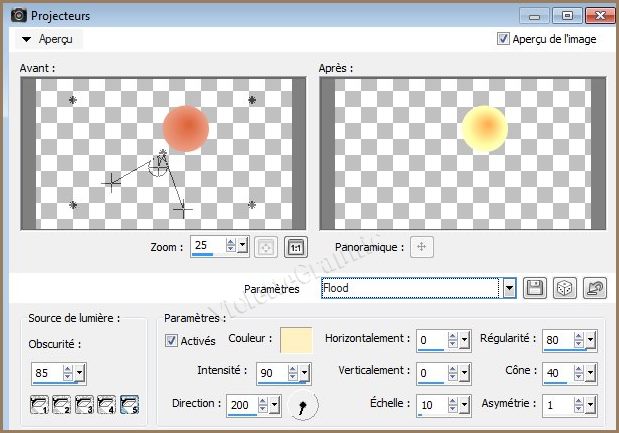619x433 pixels.
Task: Click the randomize parameters dice icon
Action: [x=565, y=289]
